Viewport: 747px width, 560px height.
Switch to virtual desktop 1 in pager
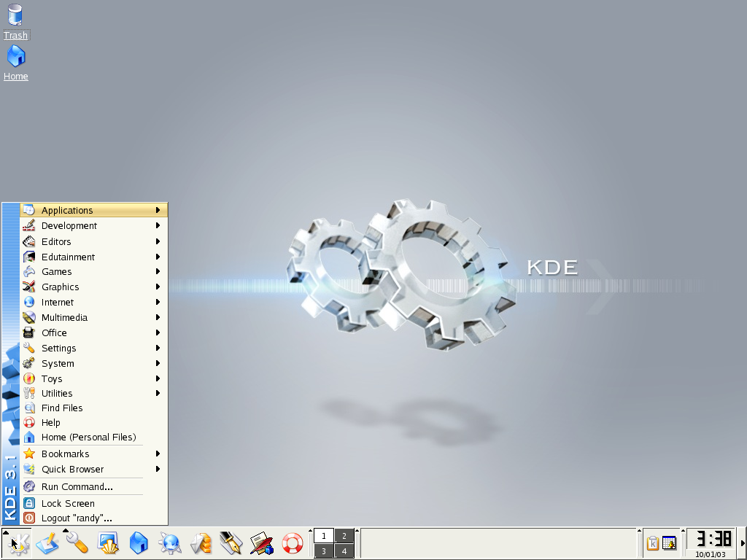coord(324,536)
